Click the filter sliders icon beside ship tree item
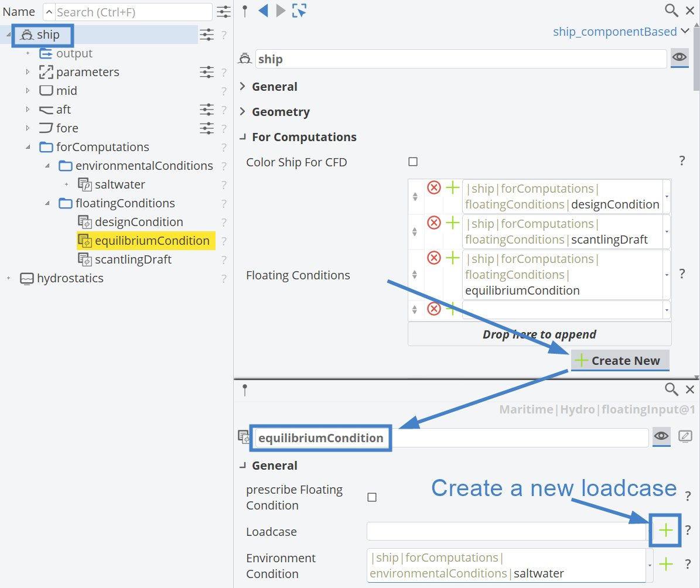The image size is (700, 588). (x=207, y=35)
